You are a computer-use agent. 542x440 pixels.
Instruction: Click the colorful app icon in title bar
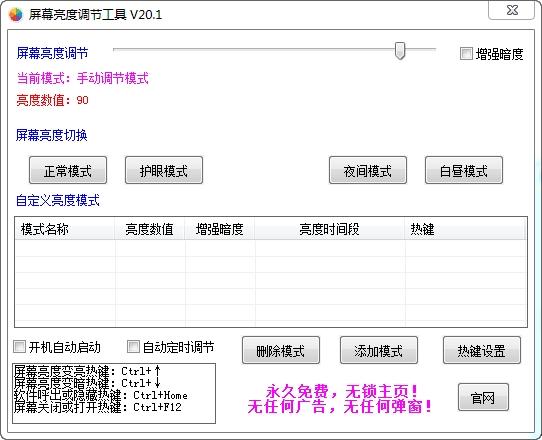[16, 15]
